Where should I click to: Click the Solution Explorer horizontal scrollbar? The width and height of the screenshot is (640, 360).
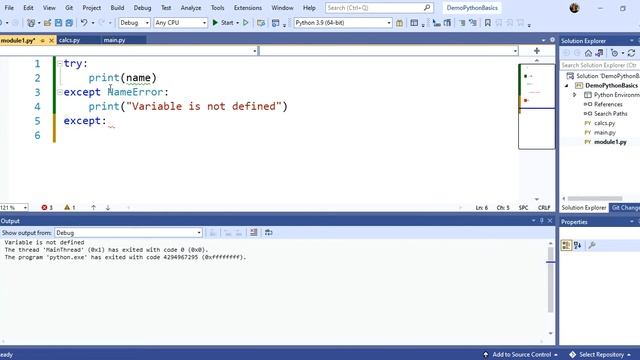tap(595, 198)
